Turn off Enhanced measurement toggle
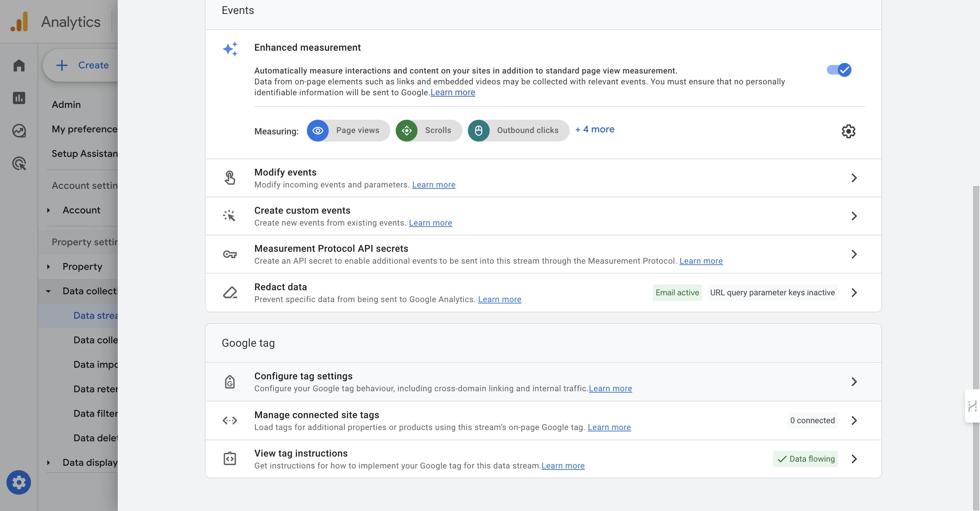Screen dimensions: 980x511 pos(838,70)
